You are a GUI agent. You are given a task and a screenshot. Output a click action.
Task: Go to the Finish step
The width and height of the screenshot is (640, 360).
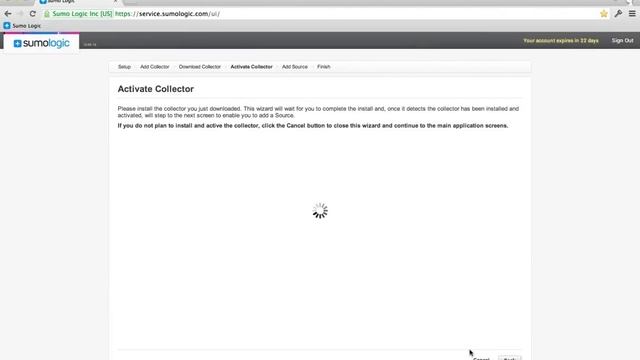pyautogui.click(x=324, y=67)
